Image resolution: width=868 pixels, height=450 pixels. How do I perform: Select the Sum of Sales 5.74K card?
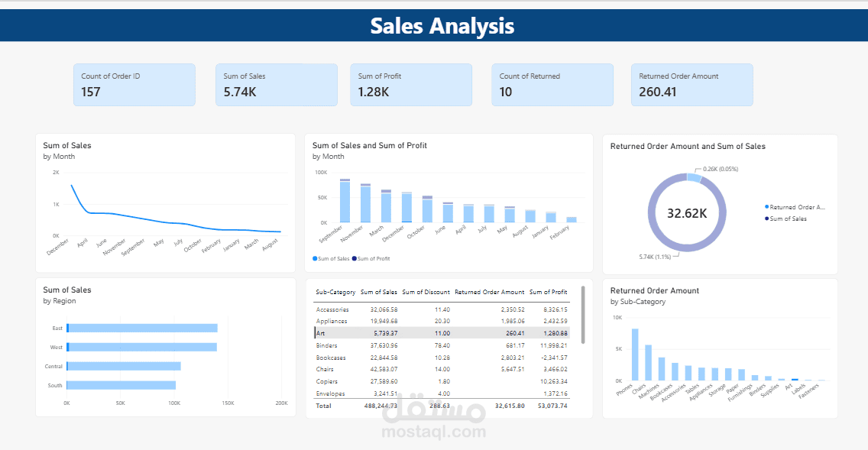[277, 85]
